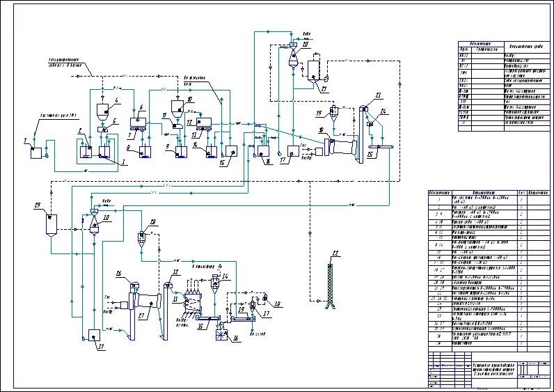554x392 pixels.
Task: Select callout number 23 atop the elevator
Action: (378, 95)
